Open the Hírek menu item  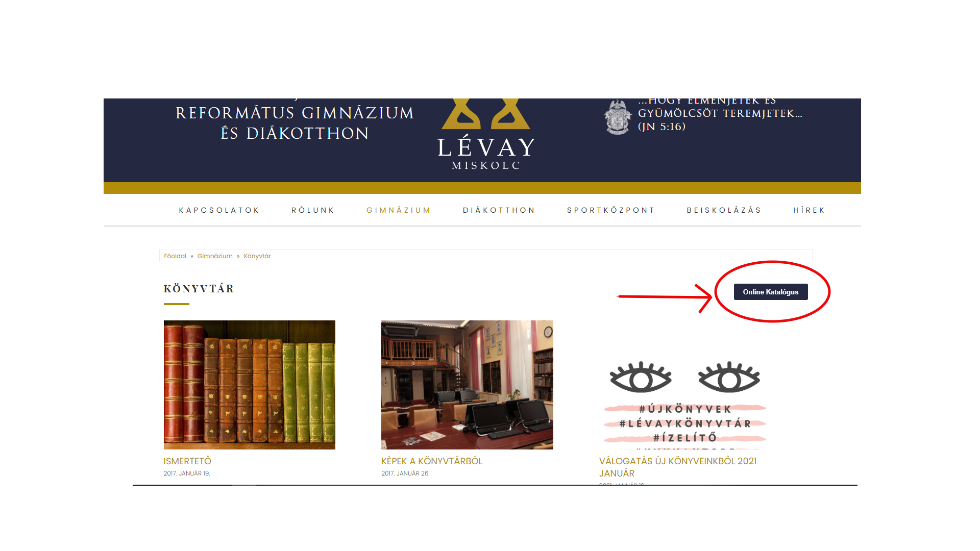click(x=809, y=210)
